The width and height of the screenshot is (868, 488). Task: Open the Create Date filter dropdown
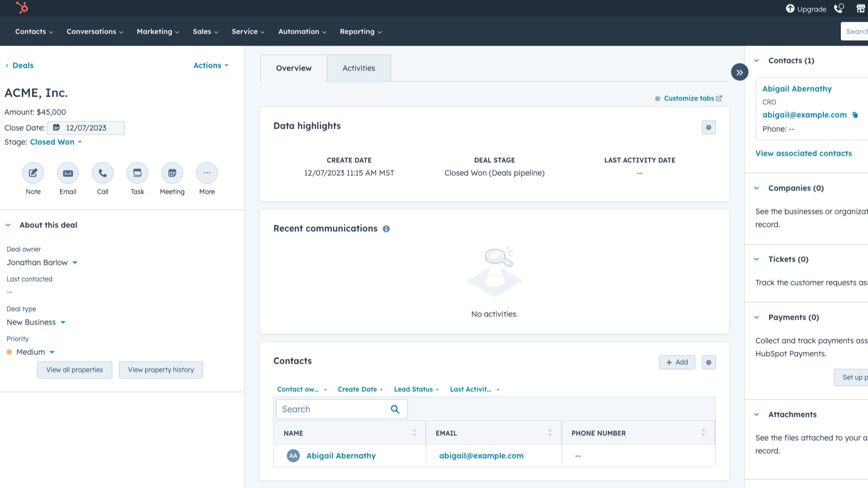[360, 390]
